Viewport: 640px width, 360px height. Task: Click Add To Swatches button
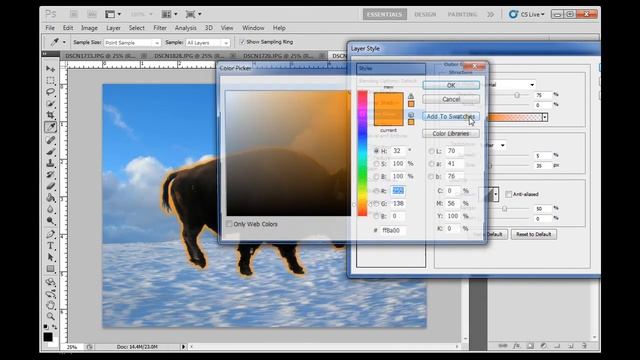tap(451, 116)
